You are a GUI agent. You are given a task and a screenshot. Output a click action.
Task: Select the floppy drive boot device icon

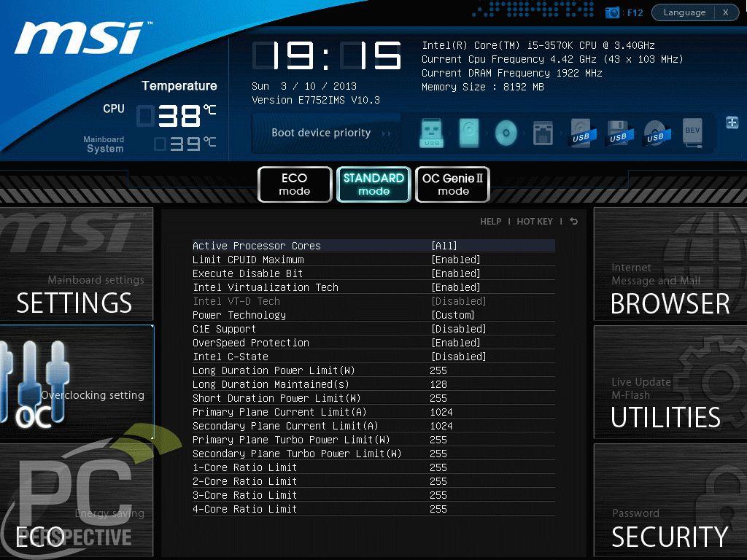(x=543, y=133)
